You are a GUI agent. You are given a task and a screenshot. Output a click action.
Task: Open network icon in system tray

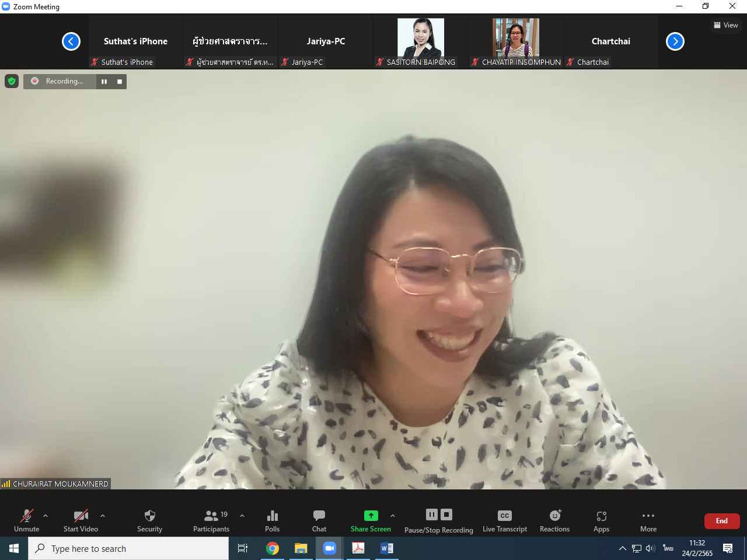click(637, 548)
